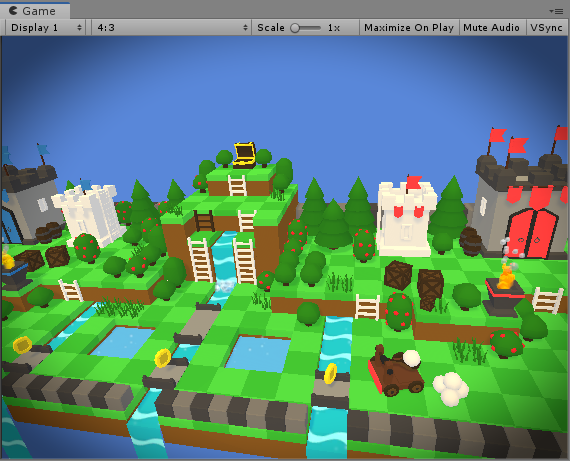
Task: Open the 4:3 aspect ratio dropdown
Action: tap(171, 28)
